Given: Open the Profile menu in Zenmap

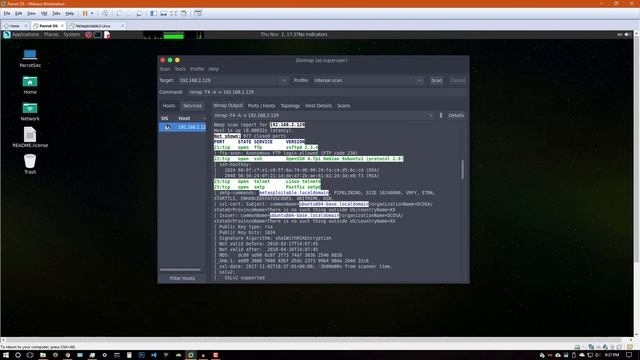Looking at the screenshot, I should (x=197, y=69).
